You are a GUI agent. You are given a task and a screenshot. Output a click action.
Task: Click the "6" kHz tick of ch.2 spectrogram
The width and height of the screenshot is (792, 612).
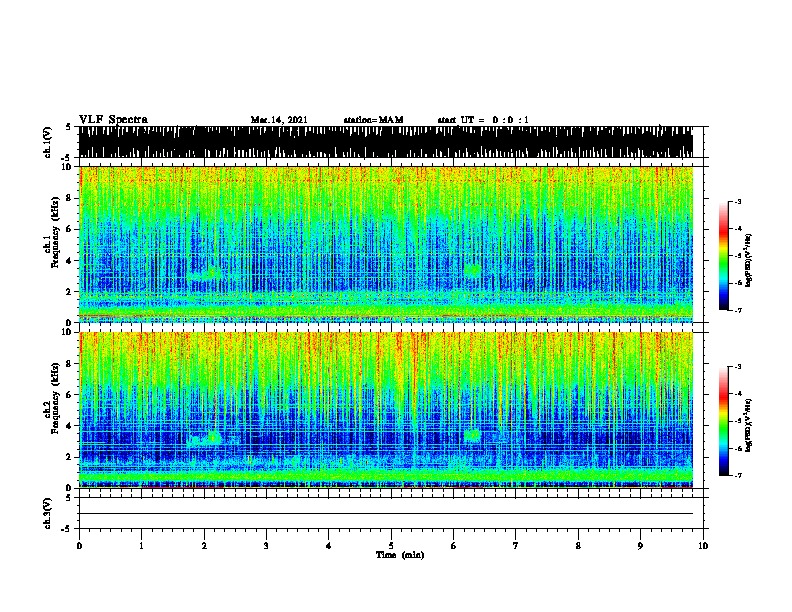click(x=69, y=395)
